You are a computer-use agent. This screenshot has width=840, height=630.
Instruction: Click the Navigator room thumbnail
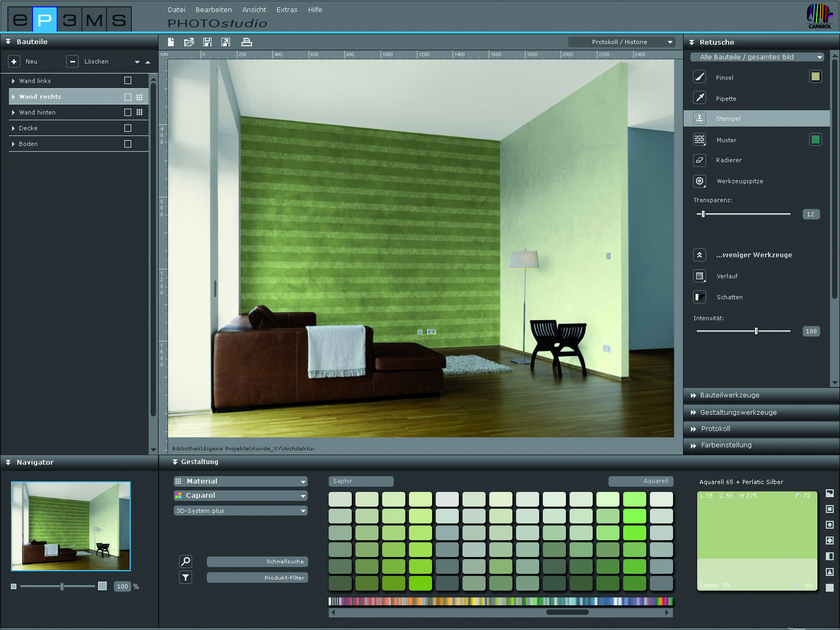(71, 526)
